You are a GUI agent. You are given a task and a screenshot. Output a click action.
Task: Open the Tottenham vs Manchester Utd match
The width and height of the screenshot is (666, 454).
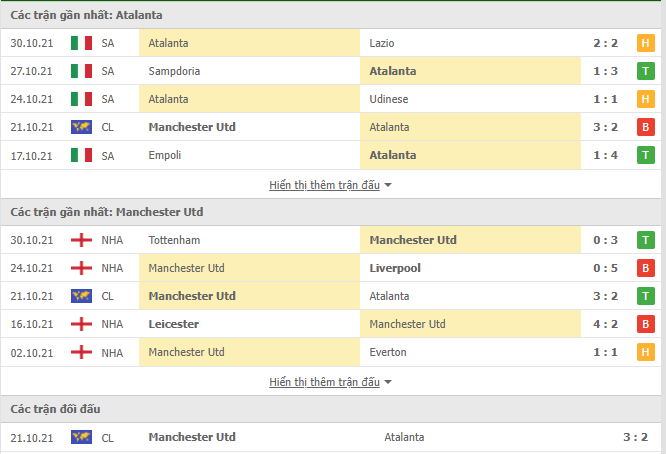pyautogui.click(x=331, y=240)
